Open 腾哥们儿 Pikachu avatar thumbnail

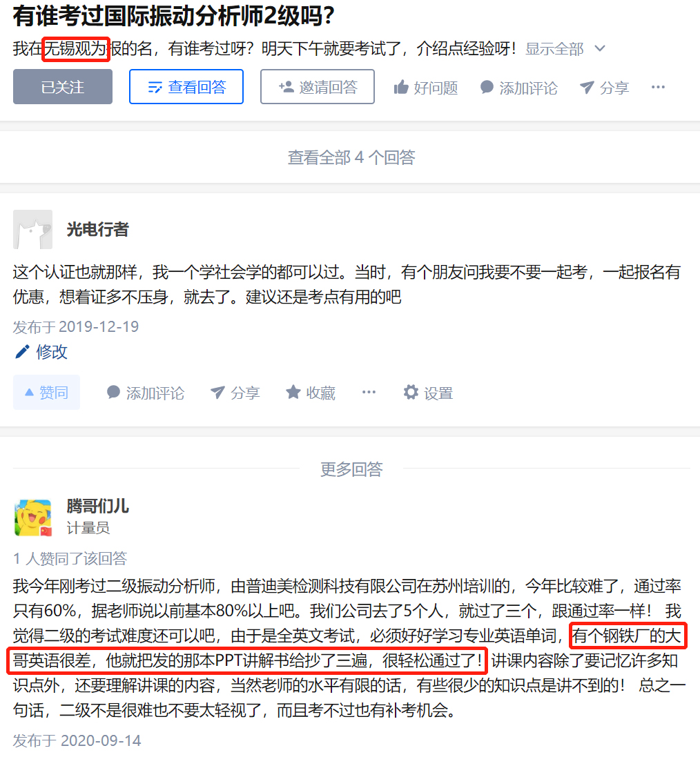pyautogui.click(x=33, y=518)
